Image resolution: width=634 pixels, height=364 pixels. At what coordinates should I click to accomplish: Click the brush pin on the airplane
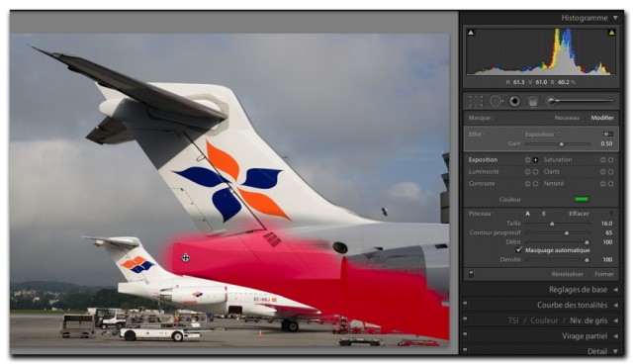click(x=185, y=257)
